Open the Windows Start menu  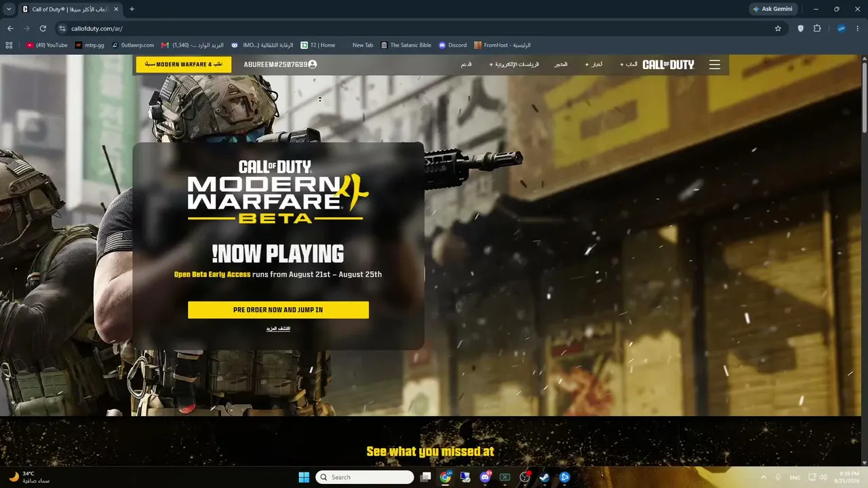304,477
